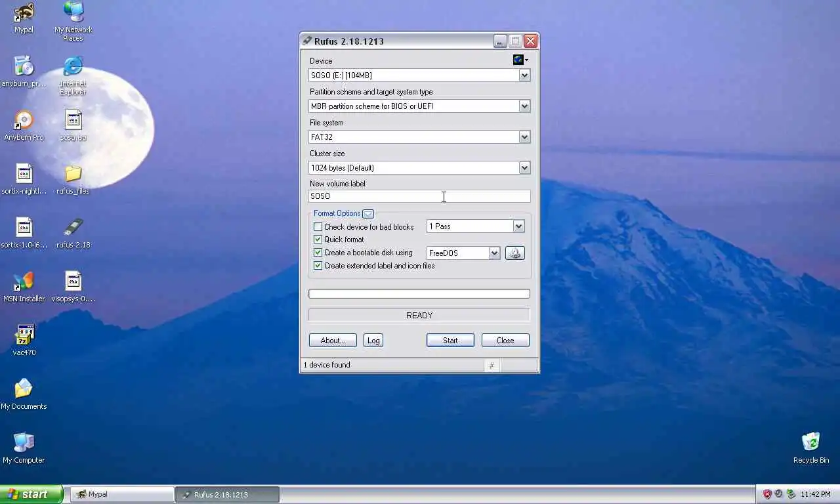Select the sortix-1.0-i6... image file icon

[x=24, y=233]
